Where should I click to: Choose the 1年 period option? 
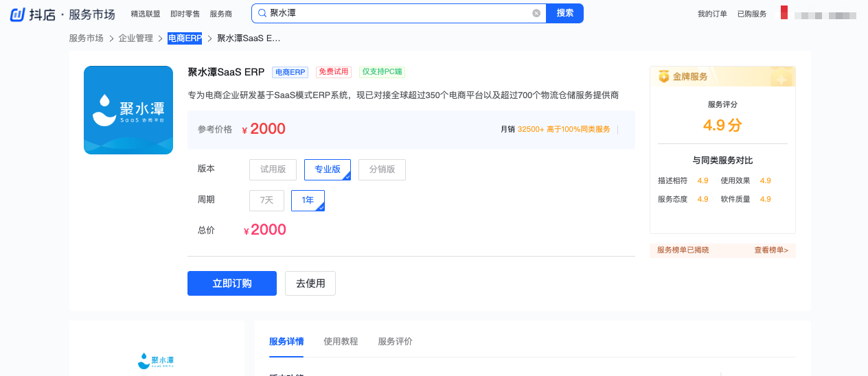point(308,200)
